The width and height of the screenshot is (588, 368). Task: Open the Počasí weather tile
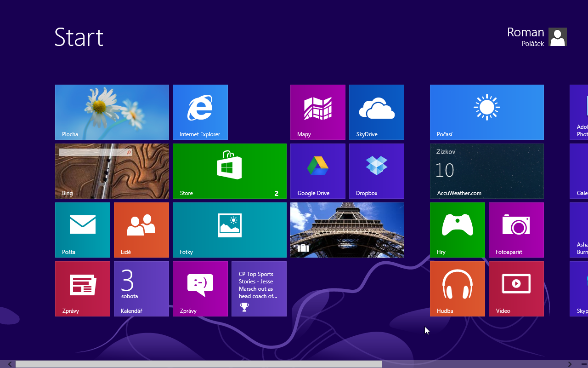tap(487, 112)
